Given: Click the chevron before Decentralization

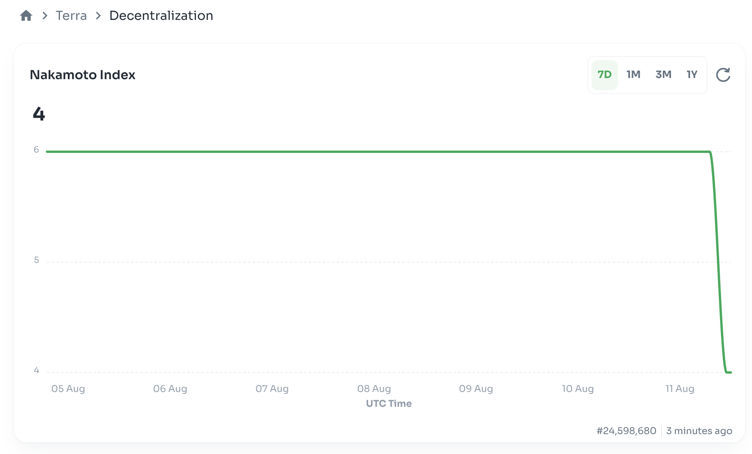Looking at the screenshot, I should (x=98, y=16).
